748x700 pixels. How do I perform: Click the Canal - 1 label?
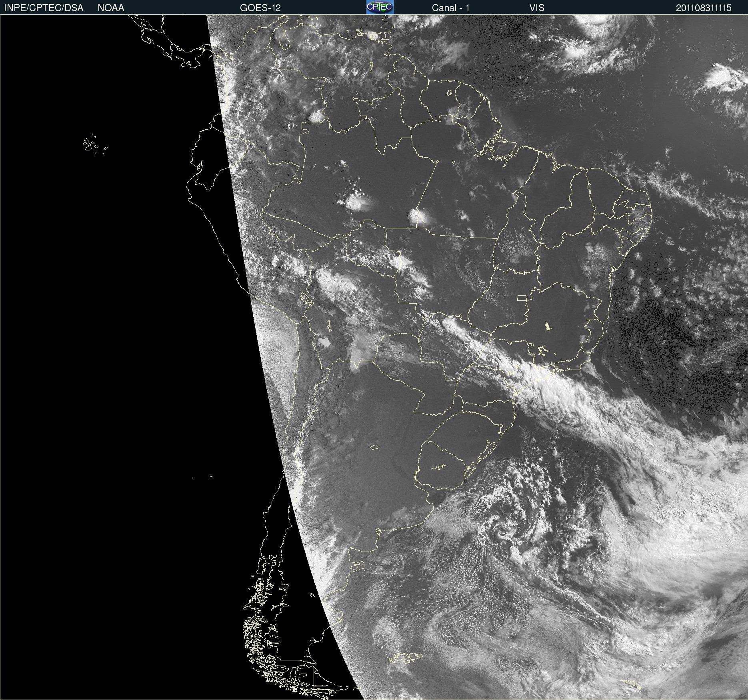coord(450,8)
